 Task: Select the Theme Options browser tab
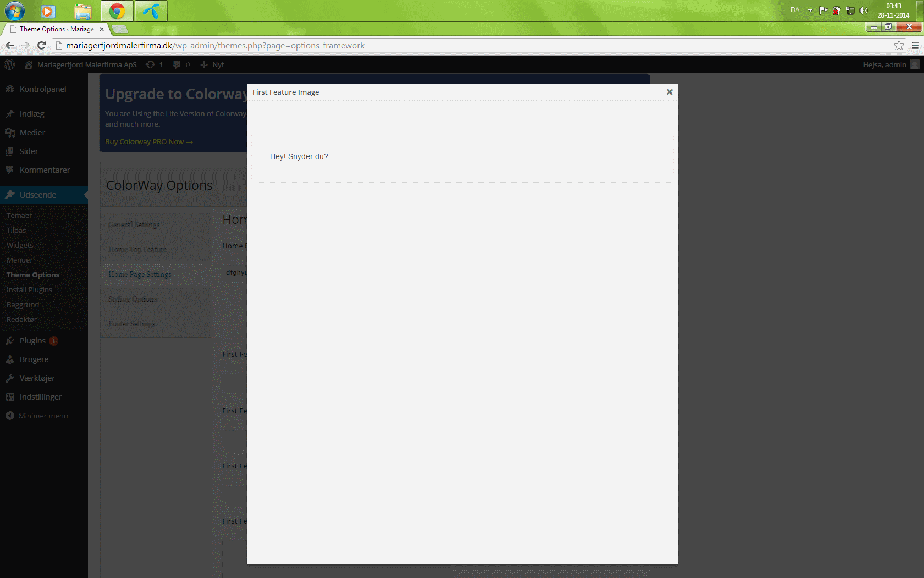[55, 29]
